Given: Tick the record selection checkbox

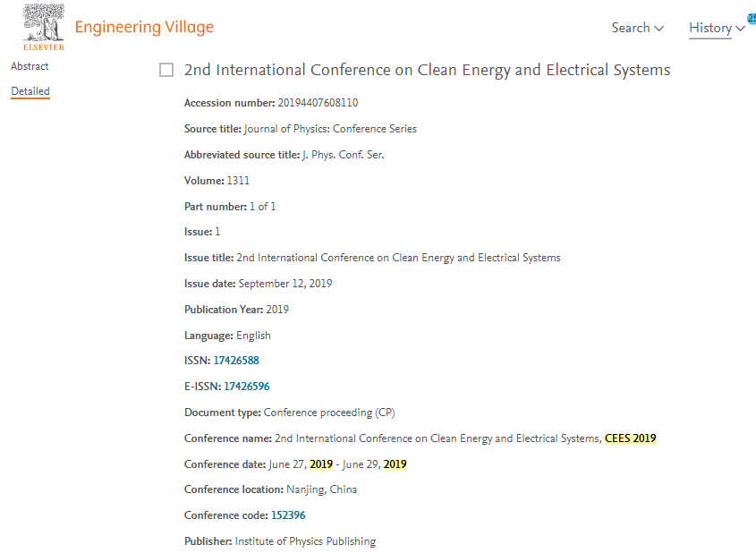Looking at the screenshot, I should pyautogui.click(x=166, y=70).
